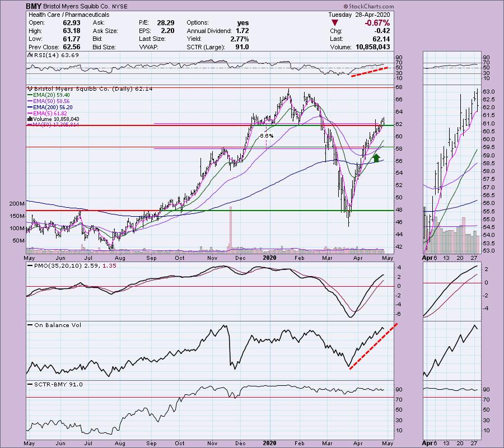Click the price bar icon before 'Bristol Myers Squibb Co. (Daily)'
The height and width of the screenshot is (448, 504).
coord(30,88)
